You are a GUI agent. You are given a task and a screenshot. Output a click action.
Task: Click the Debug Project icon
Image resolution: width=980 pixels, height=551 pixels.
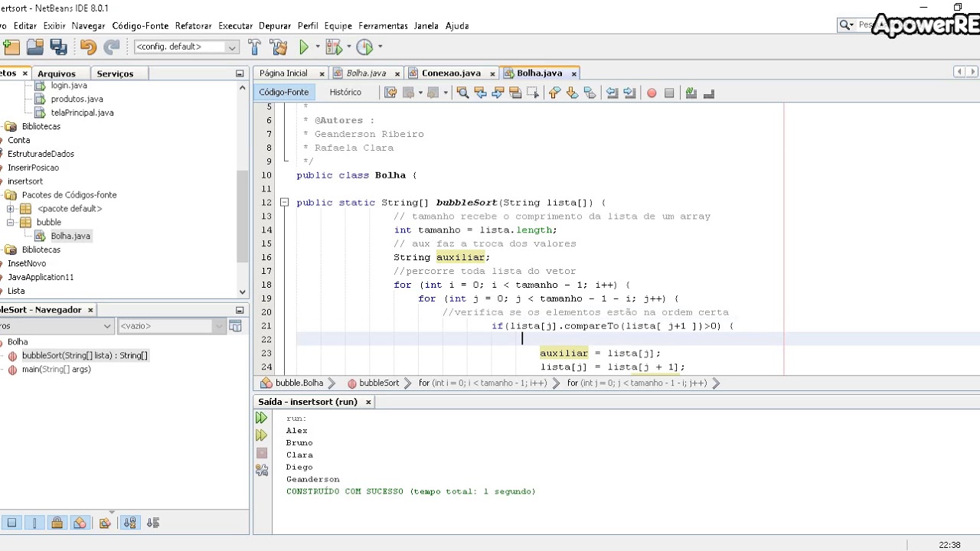point(333,47)
